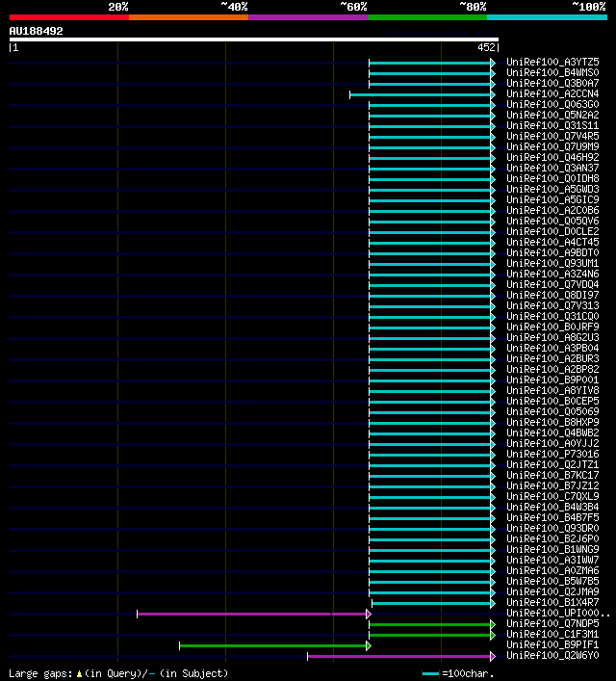The width and height of the screenshot is (616, 681).
Task: Open the UniRef100_A2BP82 hit link
Action: [x=552, y=369]
